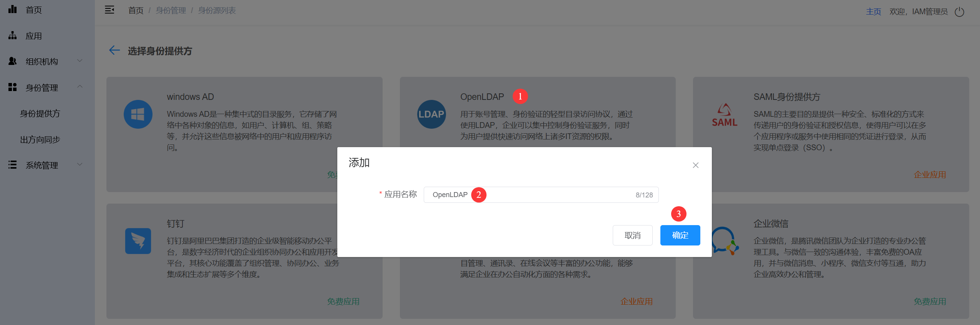Open 应用 in the sidebar
This screenshot has width=980, height=325.
tap(34, 36)
